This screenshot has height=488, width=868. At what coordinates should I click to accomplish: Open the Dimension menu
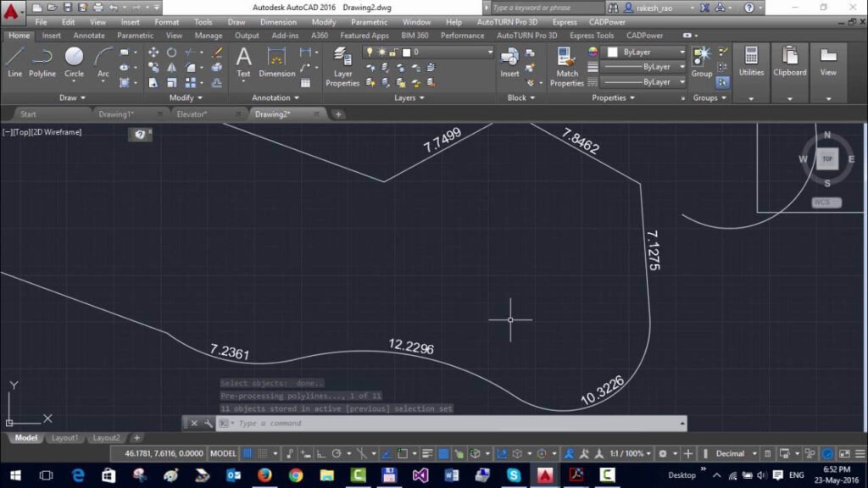click(278, 22)
